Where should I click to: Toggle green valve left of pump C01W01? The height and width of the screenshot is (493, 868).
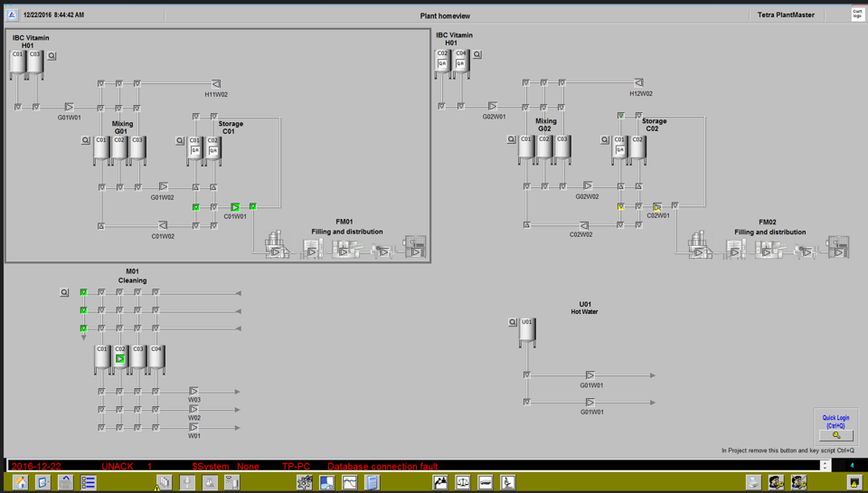click(195, 207)
